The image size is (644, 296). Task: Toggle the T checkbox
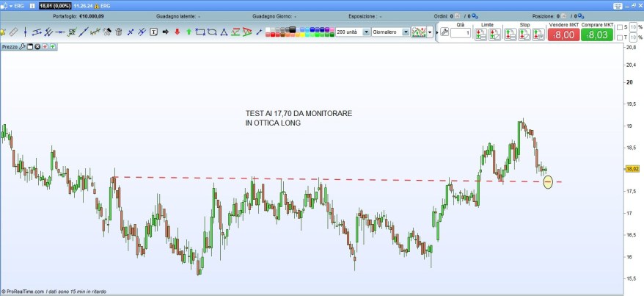click(620, 37)
